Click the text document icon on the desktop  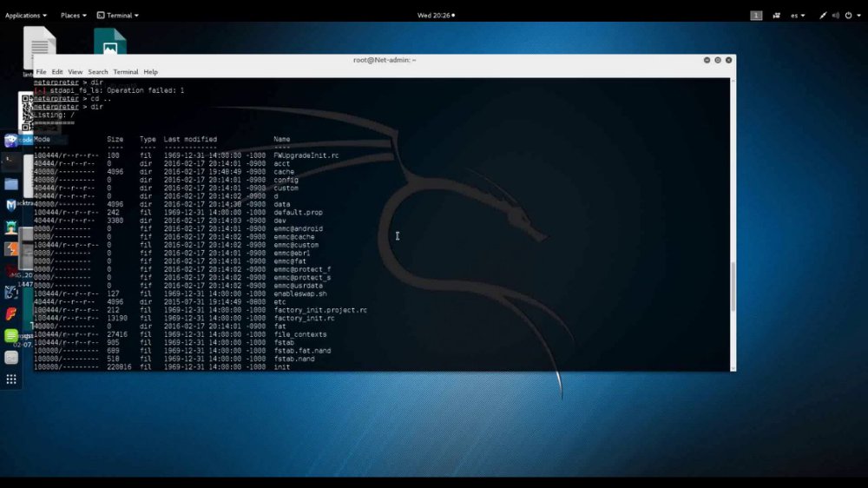click(x=39, y=42)
